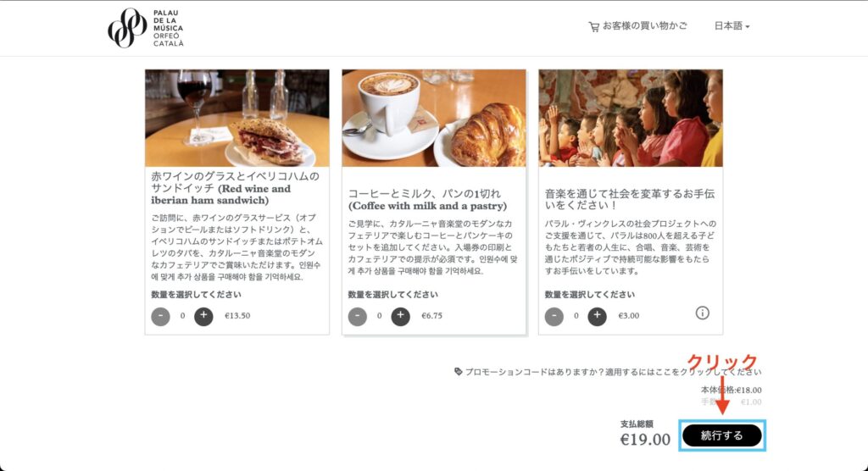Click the coffee and croissant photo
Screen dimensions: 868x471
434,118
